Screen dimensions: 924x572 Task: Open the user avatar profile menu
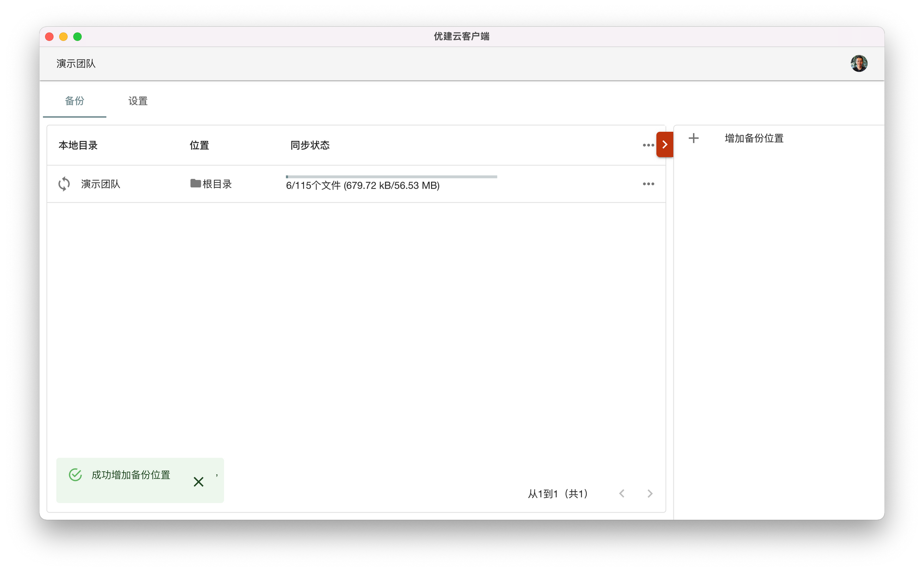tap(859, 63)
